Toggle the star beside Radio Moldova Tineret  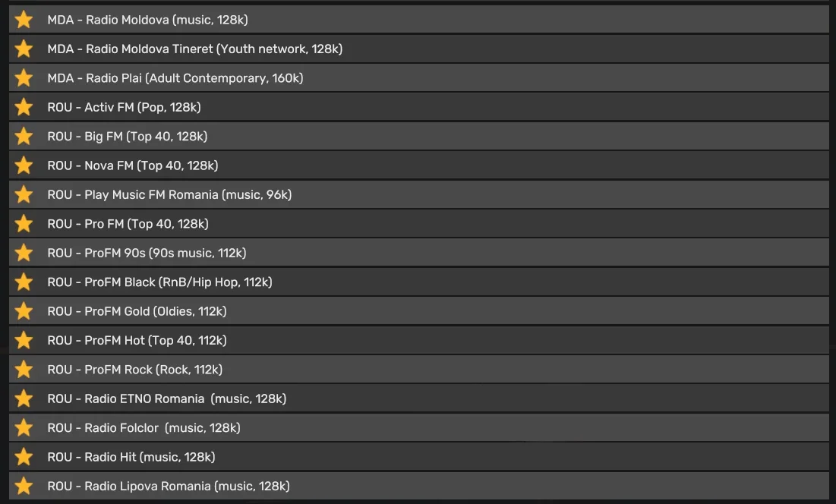pyautogui.click(x=24, y=49)
